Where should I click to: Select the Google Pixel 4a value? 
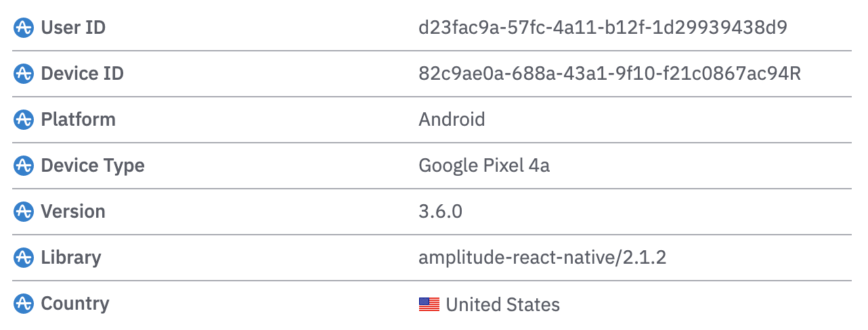pos(484,166)
